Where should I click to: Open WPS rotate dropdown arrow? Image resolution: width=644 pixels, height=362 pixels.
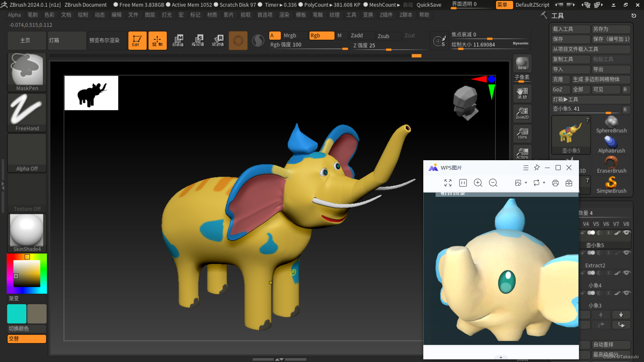pos(544,183)
